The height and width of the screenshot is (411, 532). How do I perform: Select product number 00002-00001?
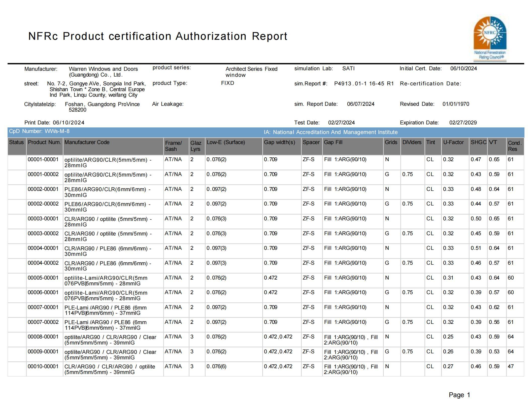43,189
